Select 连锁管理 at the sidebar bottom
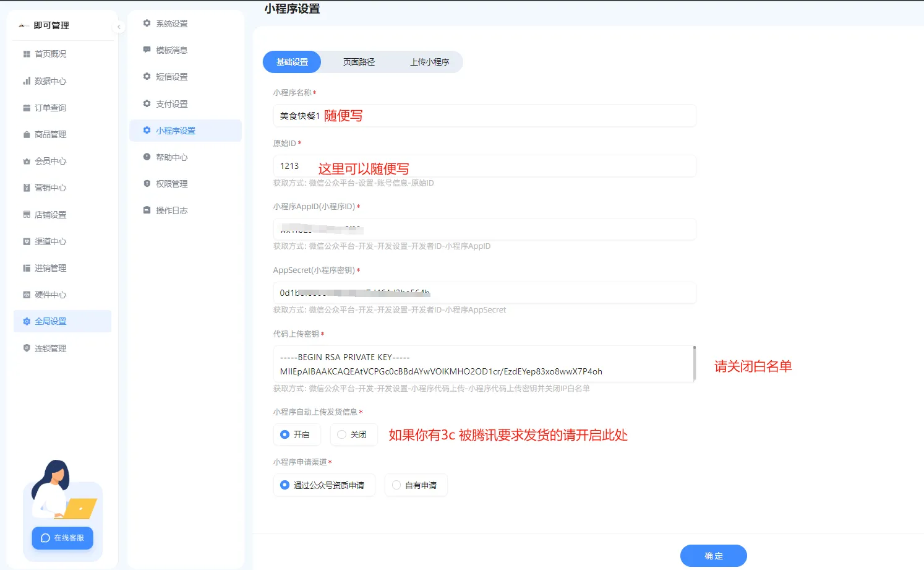 click(49, 348)
